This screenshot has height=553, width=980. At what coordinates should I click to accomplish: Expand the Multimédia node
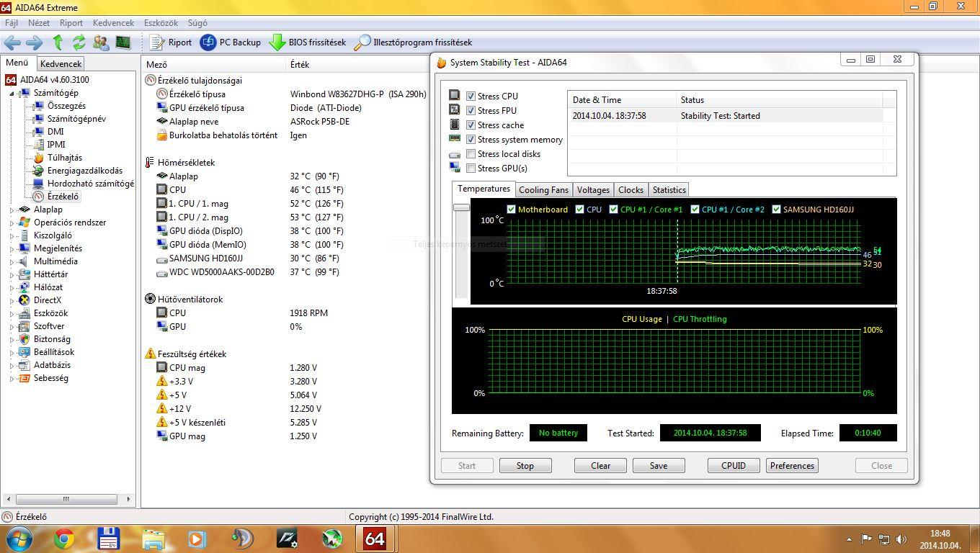12,261
